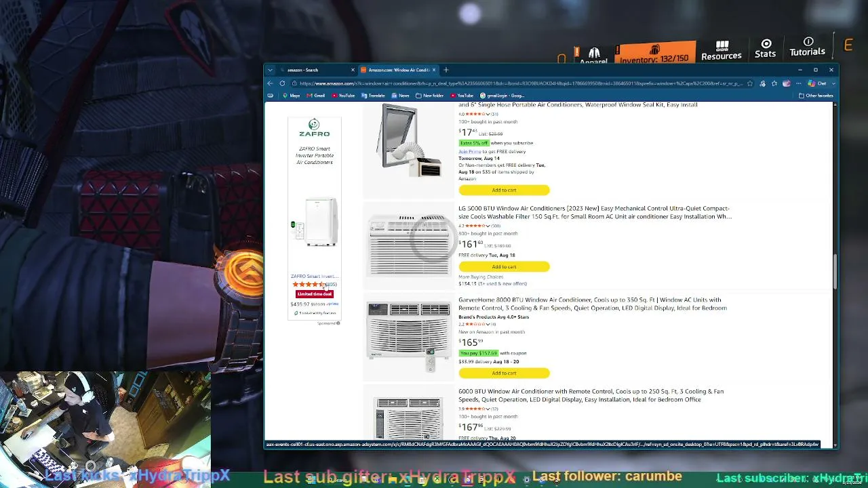Open the Gmail bookmark
Viewport: 868px width, 488px height.
pyautogui.click(x=316, y=96)
